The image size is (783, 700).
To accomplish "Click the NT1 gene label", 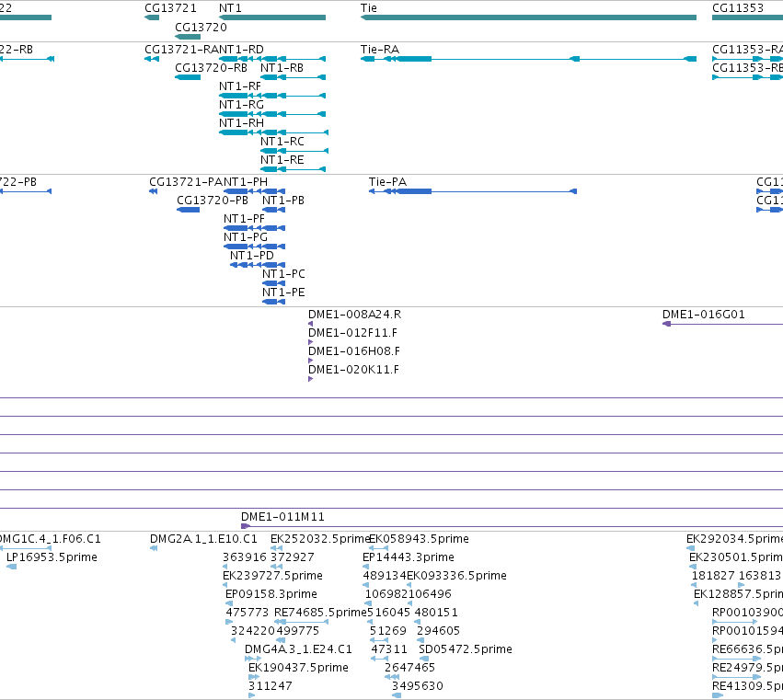I will tap(230, 8).
